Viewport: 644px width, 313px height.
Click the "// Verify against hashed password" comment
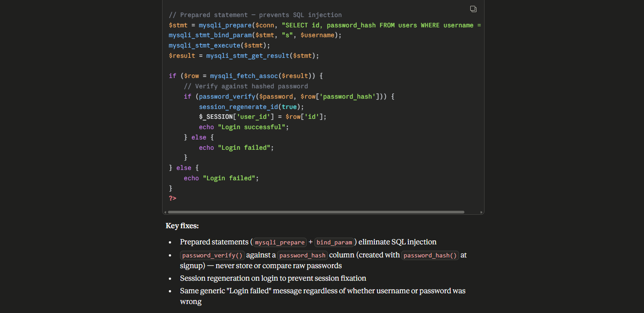pyautogui.click(x=246, y=86)
